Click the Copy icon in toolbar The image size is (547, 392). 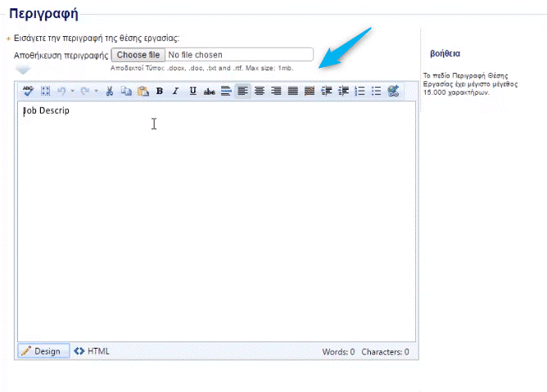point(126,91)
